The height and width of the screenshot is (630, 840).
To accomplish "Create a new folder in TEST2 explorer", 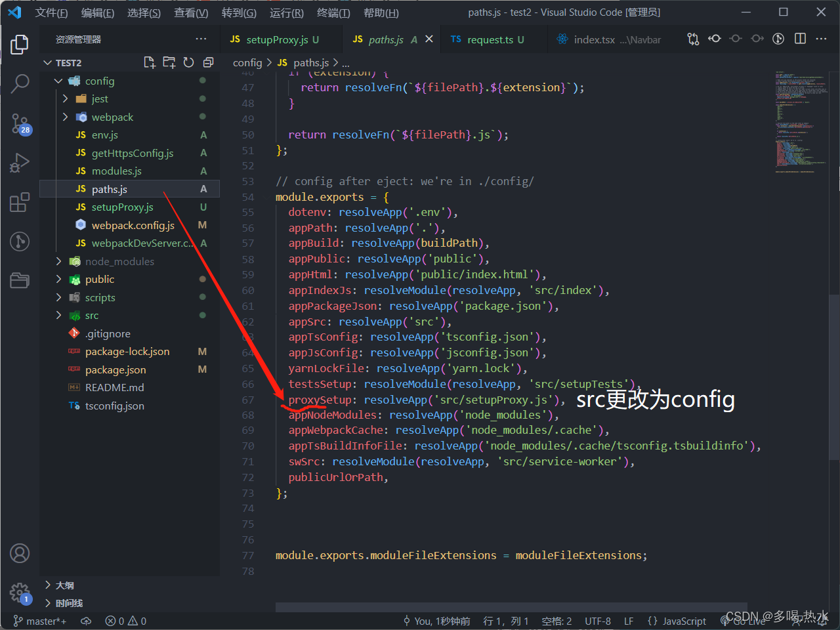I will pos(169,62).
